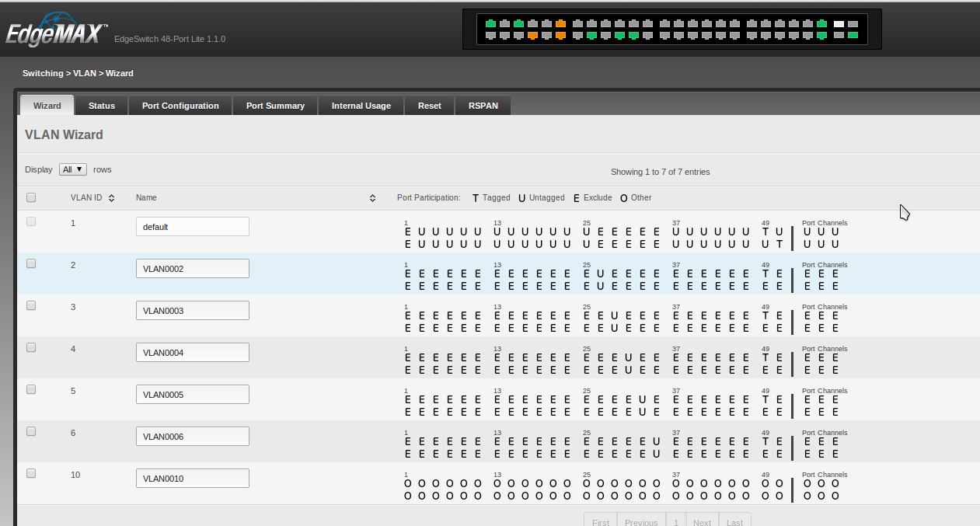Click the 'Switching > VLAN > Wizard' breadcrumb
The height and width of the screenshot is (526, 980).
(x=78, y=73)
